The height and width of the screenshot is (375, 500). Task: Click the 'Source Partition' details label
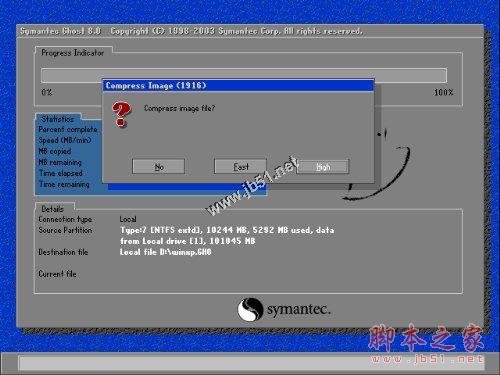pos(65,230)
